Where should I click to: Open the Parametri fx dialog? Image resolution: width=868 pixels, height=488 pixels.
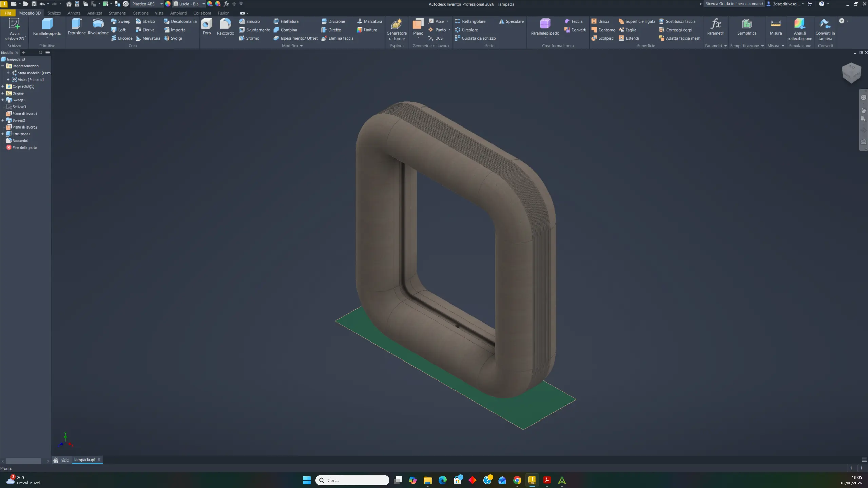coord(715,26)
